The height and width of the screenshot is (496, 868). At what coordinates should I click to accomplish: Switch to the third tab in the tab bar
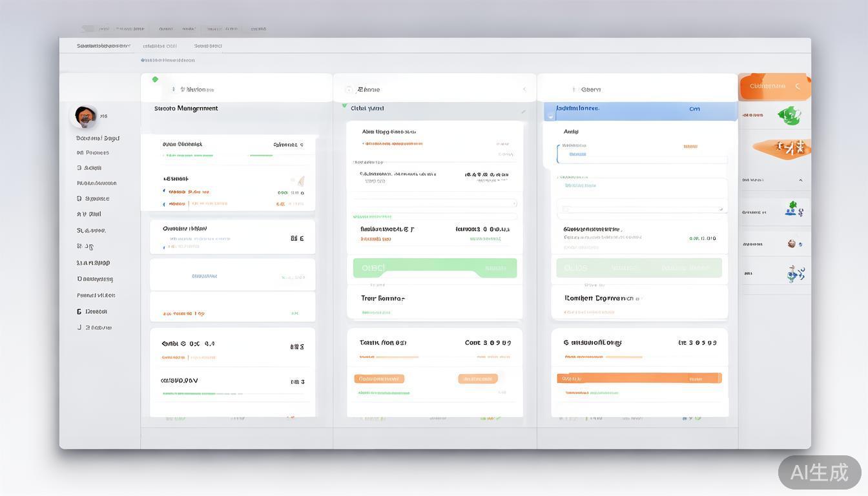tap(208, 46)
